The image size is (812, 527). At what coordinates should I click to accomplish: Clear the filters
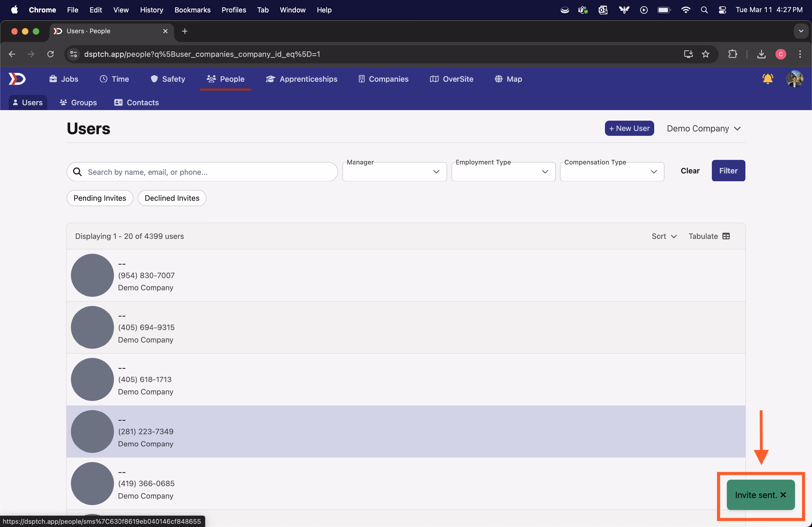[x=690, y=170]
